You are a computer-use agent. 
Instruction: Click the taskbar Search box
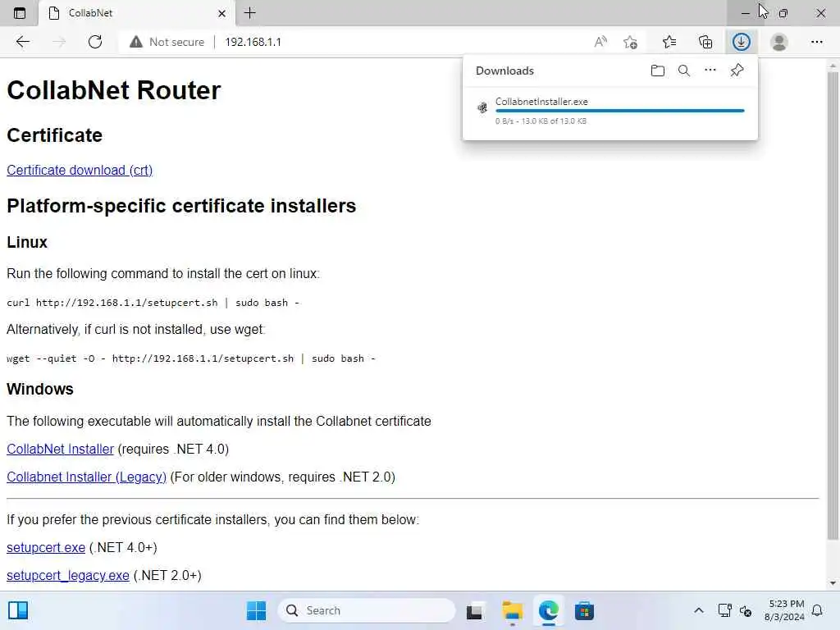(x=367, y=610)
